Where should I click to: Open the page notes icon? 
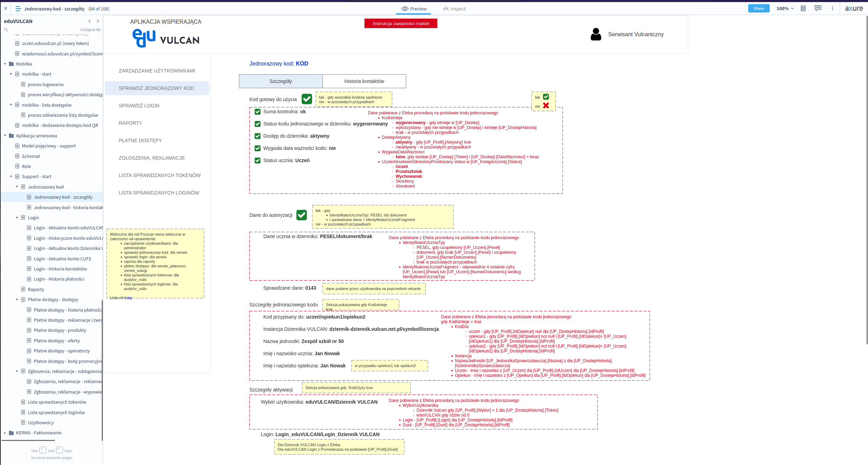coord(803,9)
